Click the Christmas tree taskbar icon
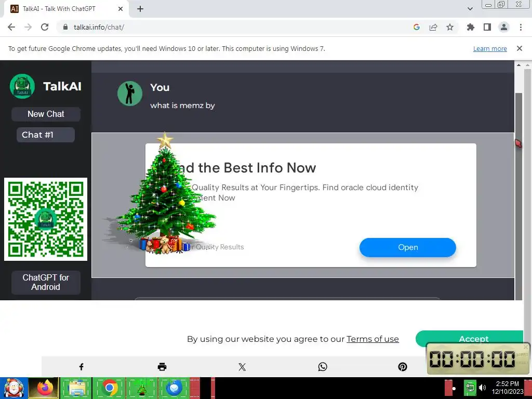The image size is (532, 399). (x=141, y=388)
